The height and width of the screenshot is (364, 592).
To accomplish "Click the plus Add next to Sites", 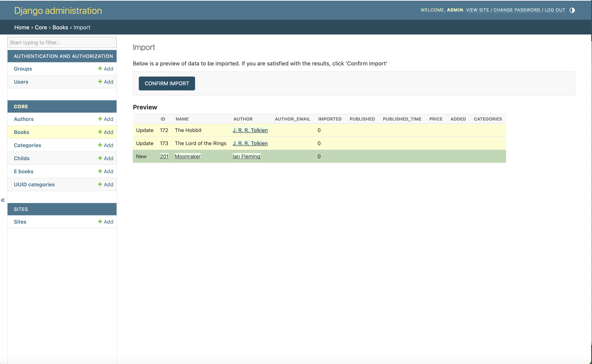I will click(x=105, y=222).
